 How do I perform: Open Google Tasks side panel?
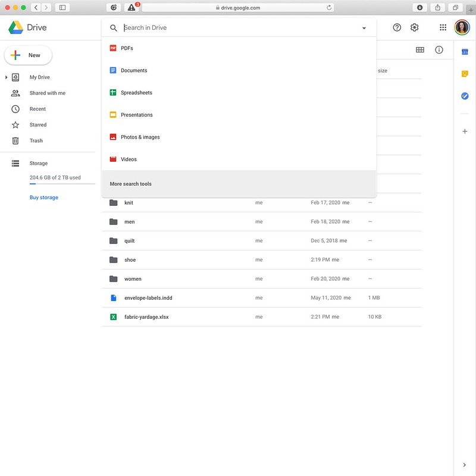coord(465,96)
